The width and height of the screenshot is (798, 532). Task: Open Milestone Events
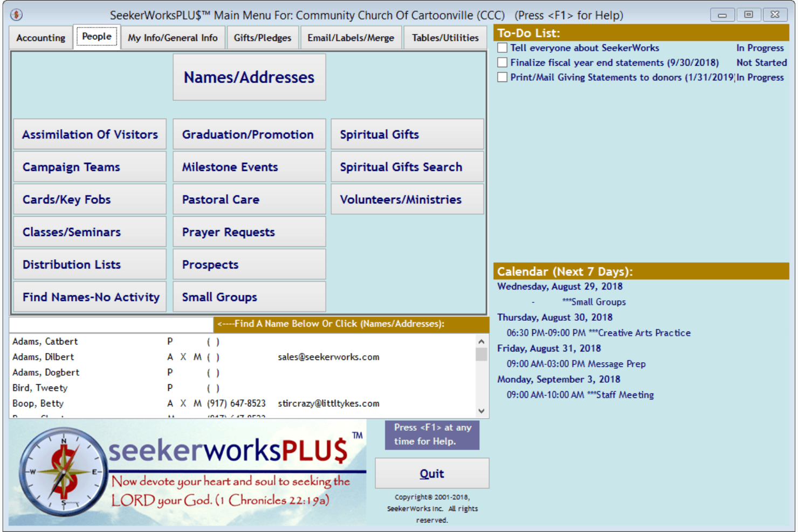click(x=249, y=167)
